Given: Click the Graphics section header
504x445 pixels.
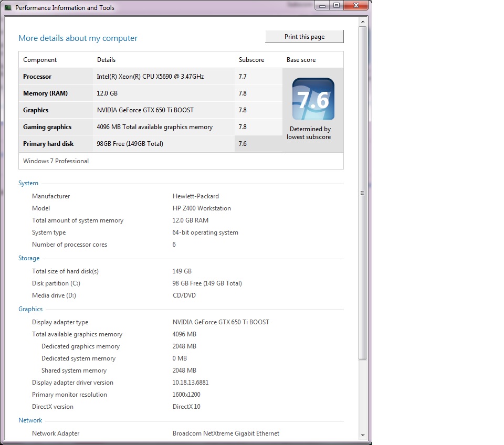Looking at the screenshot, I should (x=30, y=309).
